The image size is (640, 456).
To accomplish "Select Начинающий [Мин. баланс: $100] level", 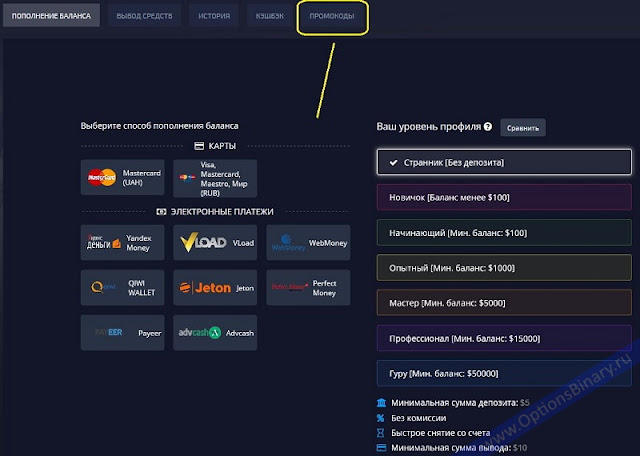I will 504,233.
